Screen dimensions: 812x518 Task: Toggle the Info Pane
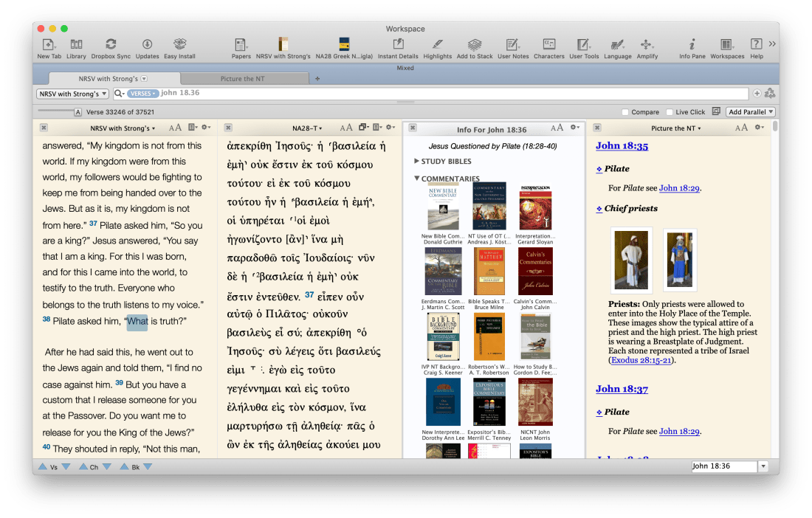coord(692,44)
